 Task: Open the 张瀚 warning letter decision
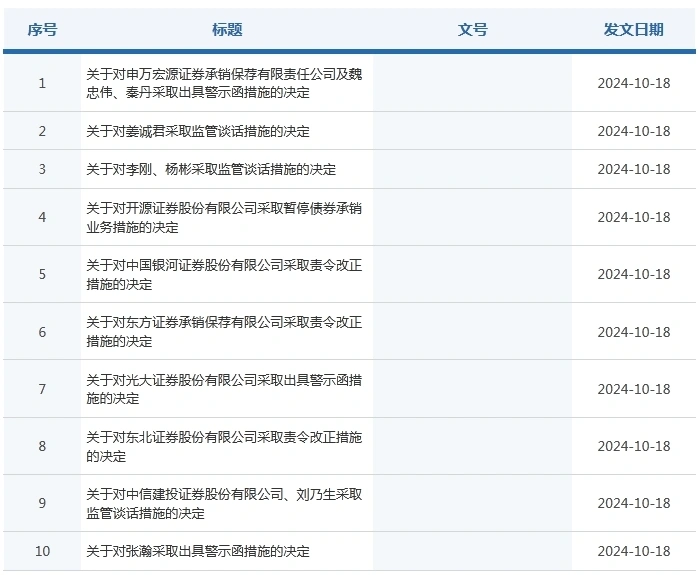(x=198, y=551)
